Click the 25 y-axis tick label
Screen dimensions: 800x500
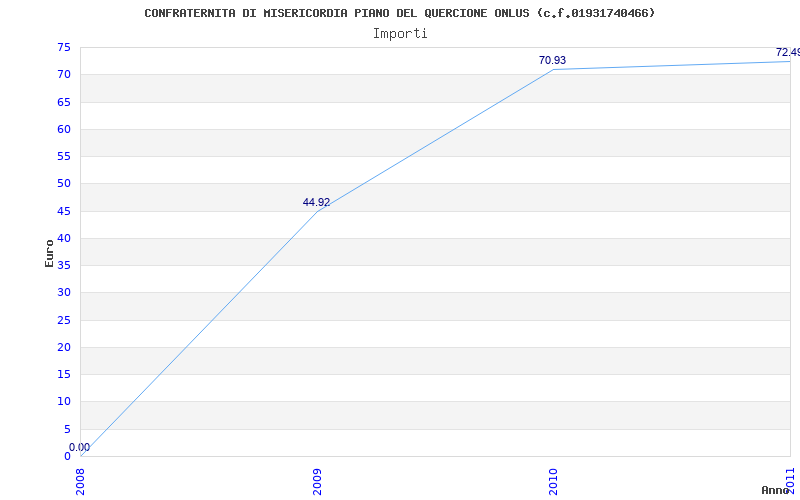pos(64,320)
